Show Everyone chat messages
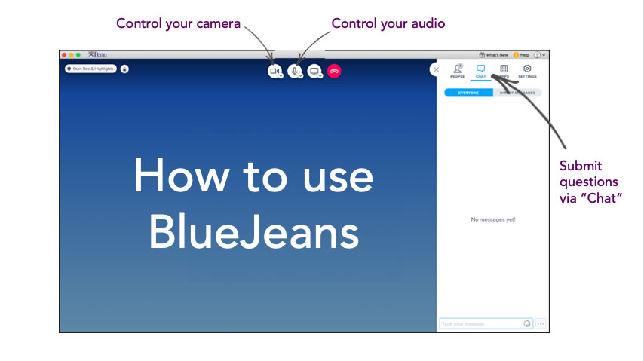This screenshot has height=361, width=644. pyautogui.click(x=468, y=93)
